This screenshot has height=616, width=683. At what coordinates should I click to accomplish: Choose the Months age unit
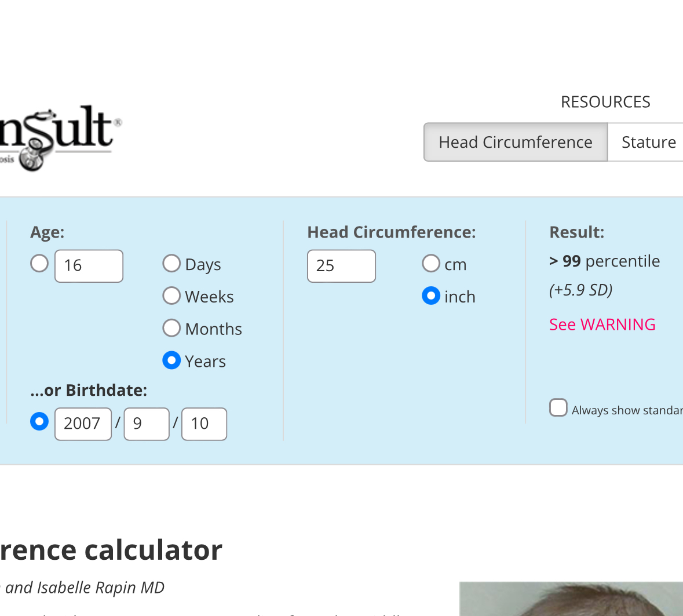click(x=171, y=327)
